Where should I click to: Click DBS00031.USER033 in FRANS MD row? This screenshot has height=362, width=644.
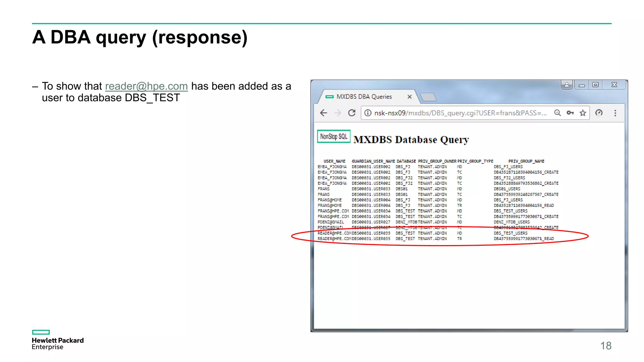pos(371,189)
